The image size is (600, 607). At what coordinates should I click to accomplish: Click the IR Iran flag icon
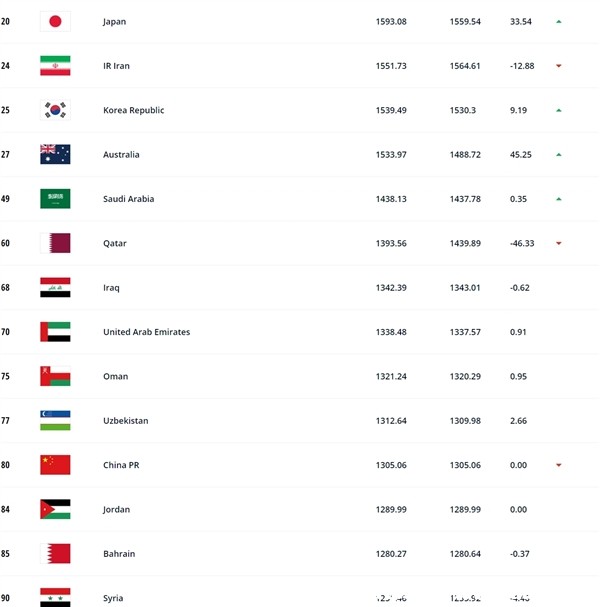tap(55, 66)
